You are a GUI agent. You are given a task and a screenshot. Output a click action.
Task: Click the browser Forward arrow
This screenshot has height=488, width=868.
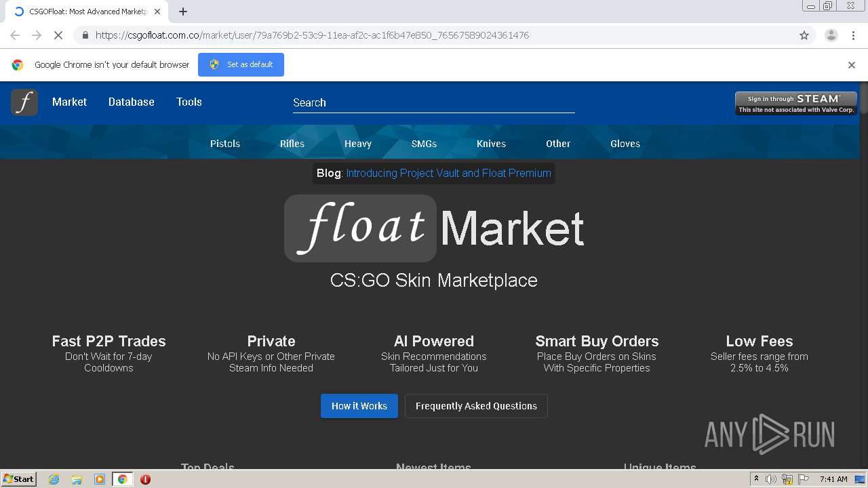pos(37,35)
